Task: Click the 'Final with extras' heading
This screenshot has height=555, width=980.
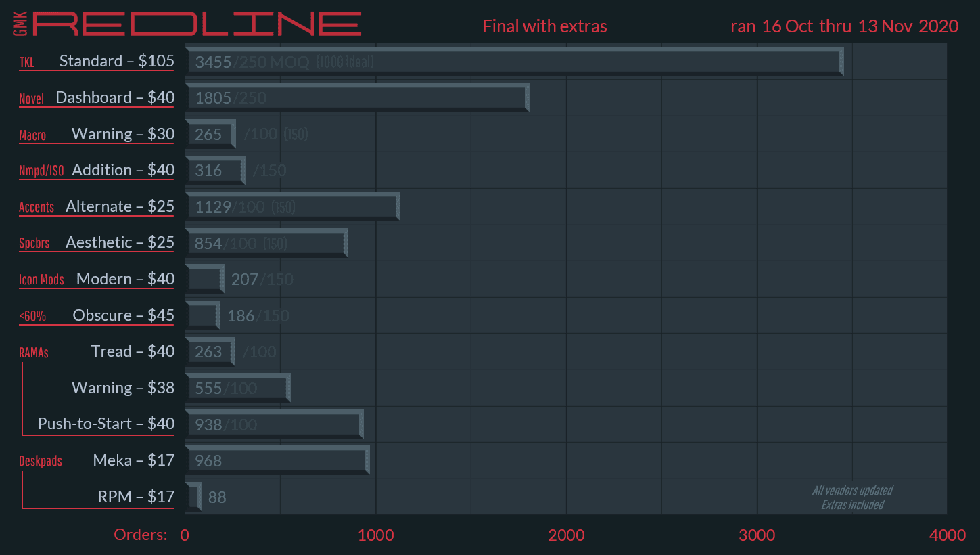Action: [544, 26]
